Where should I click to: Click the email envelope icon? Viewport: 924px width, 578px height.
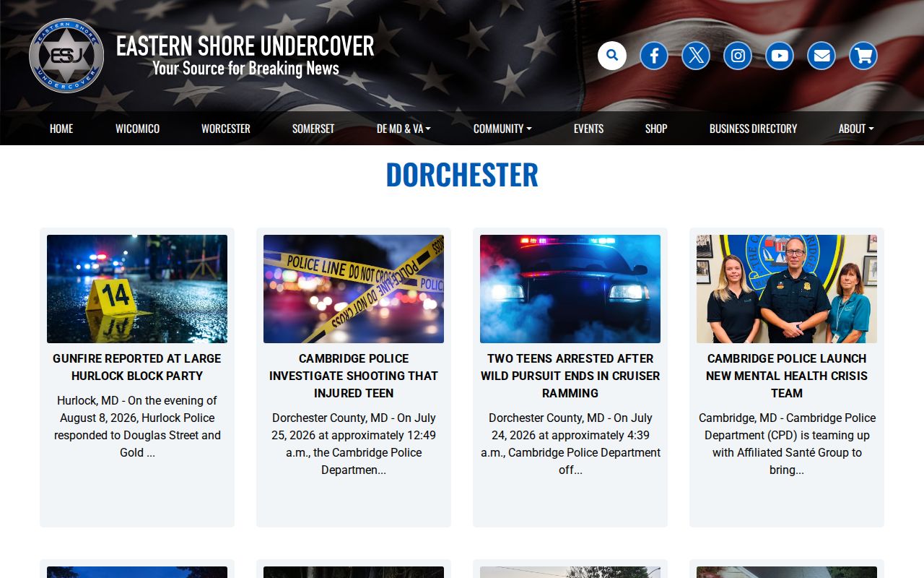click(x=821, y=56)
